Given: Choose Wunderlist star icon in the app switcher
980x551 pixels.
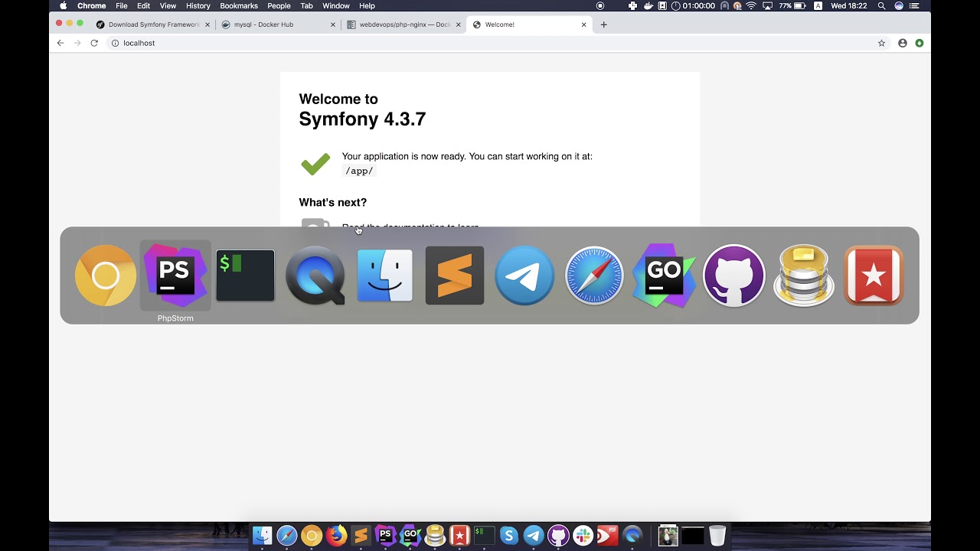Looking at the screenshot, I should 874,275.
